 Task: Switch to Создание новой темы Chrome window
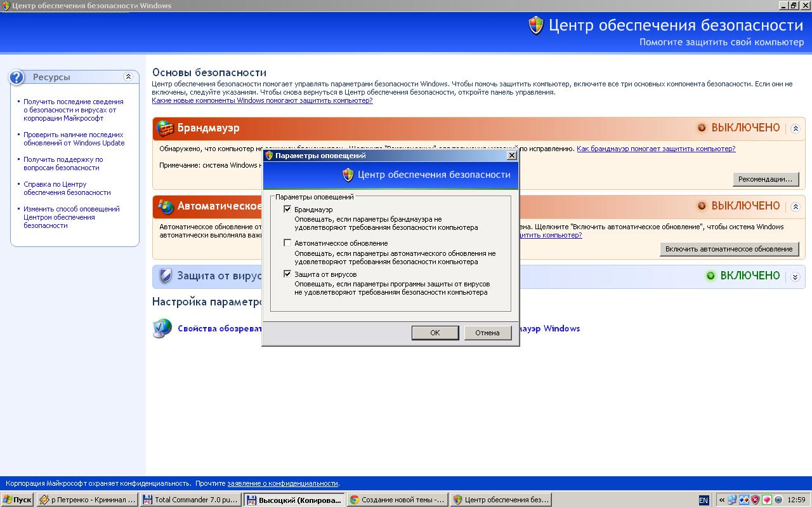397,500
